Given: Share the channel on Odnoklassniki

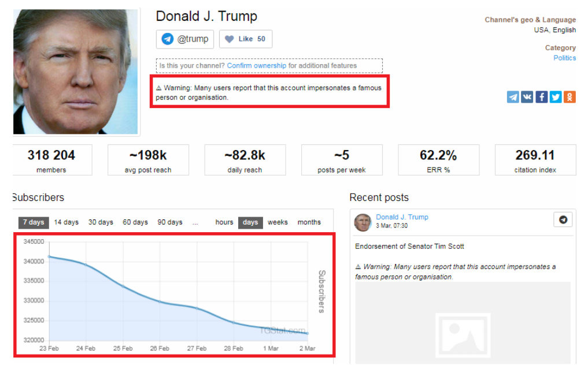Looking at the screenshot, I should click(569, 97).
